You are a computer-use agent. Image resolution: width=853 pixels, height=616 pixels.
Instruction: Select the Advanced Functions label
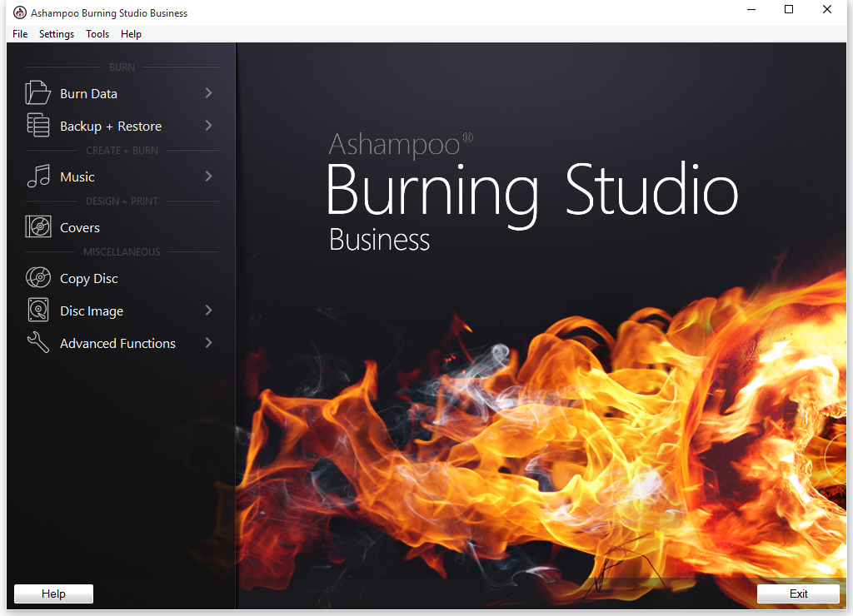(x=117, y=344)
